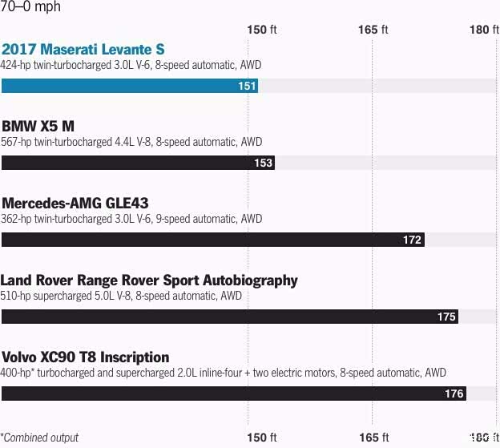Click the Volvo XC90 T8 Inscription heading
The height and width of the screenshot is (448, 500).
[x=86, y=357]
